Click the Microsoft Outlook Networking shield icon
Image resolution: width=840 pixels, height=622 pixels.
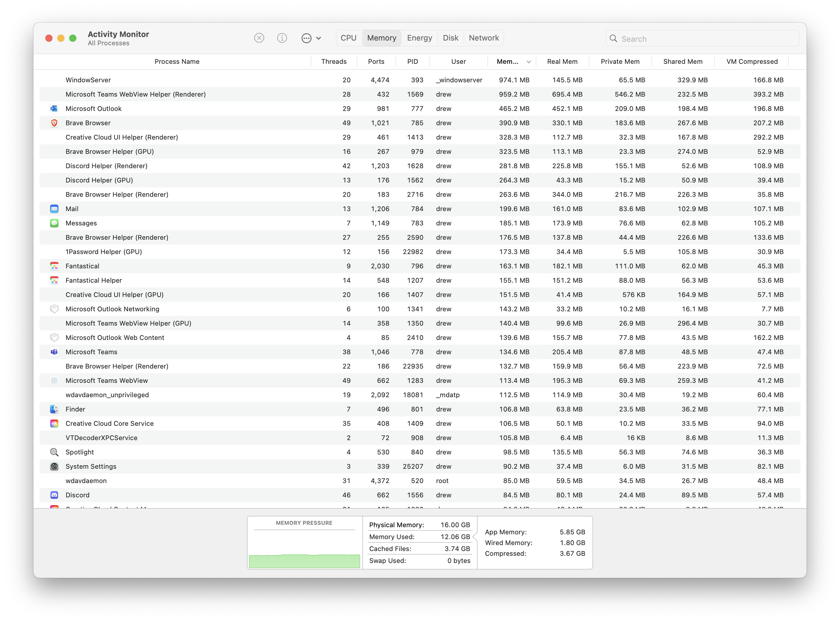(x=54, y=309)
